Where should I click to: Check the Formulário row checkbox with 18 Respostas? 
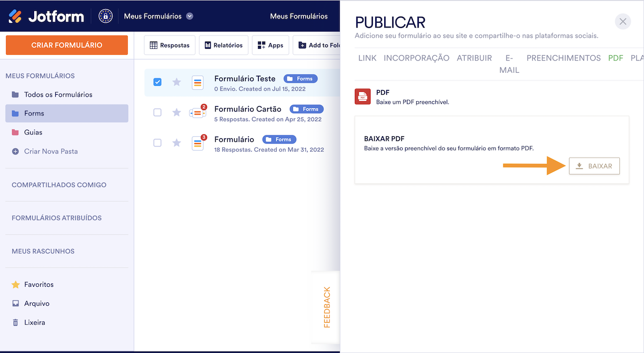click(x=158, y=142)
